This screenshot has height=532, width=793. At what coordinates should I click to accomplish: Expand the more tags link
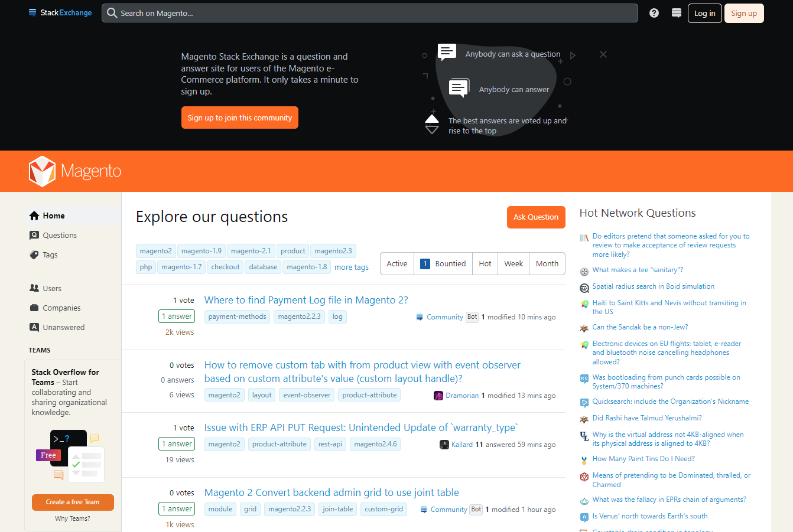click(x=352, y=267)
